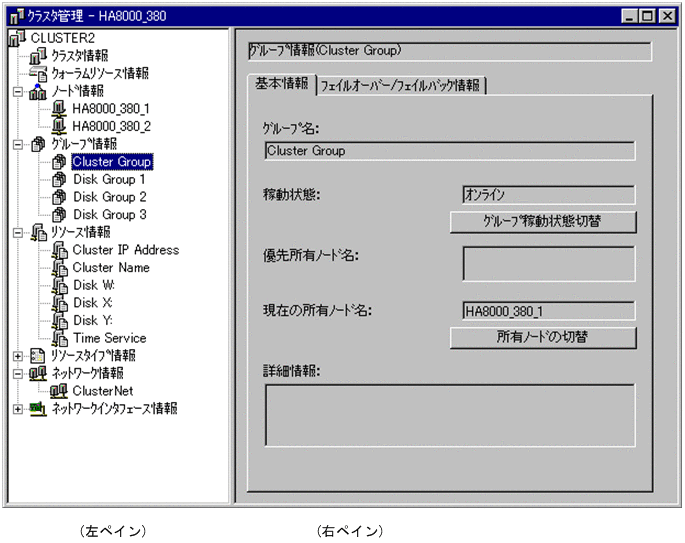This screenshot has width=685, height=543.
Task: Select the HA8000_380_2 tree label
Action: coord(111,126)
